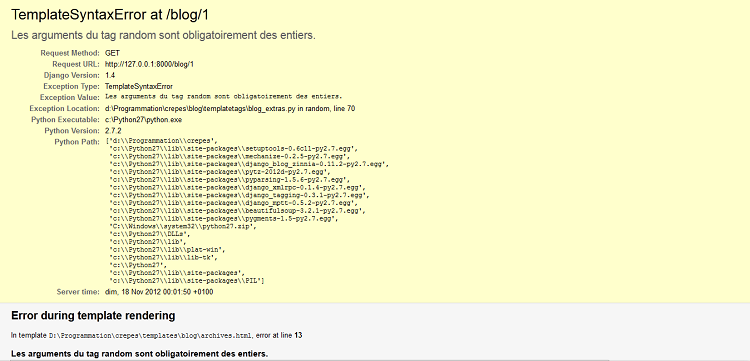Click the Exception Location label
The width and height of the screenshot is (750, 361).
(x=65, y=109)
